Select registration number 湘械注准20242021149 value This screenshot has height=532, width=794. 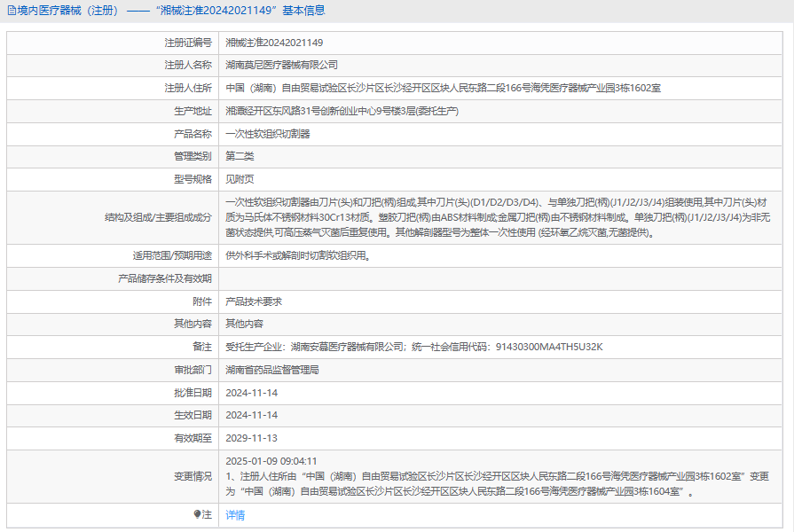pyautogui.click(x=274, y=43)
